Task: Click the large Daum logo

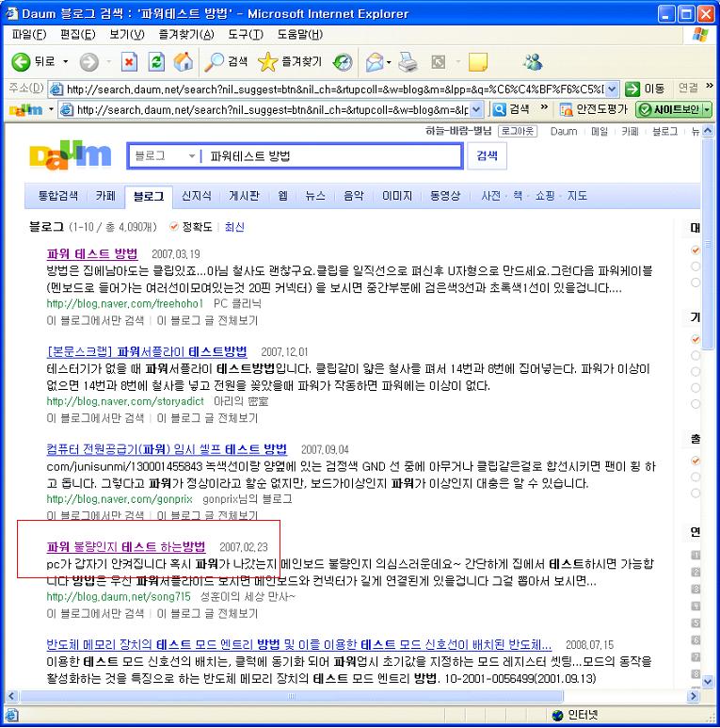Action: click(70, 155)
